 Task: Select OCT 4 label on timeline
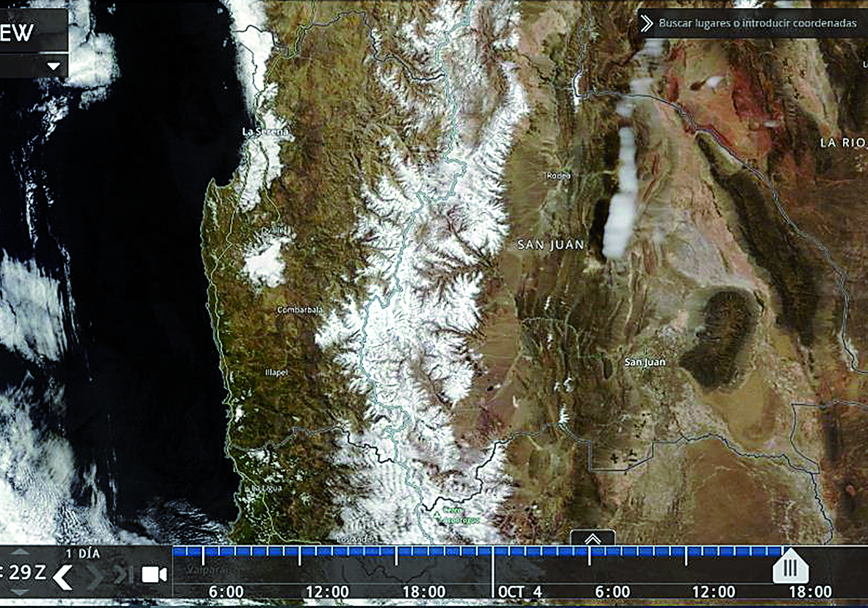(x=520, y=592)
